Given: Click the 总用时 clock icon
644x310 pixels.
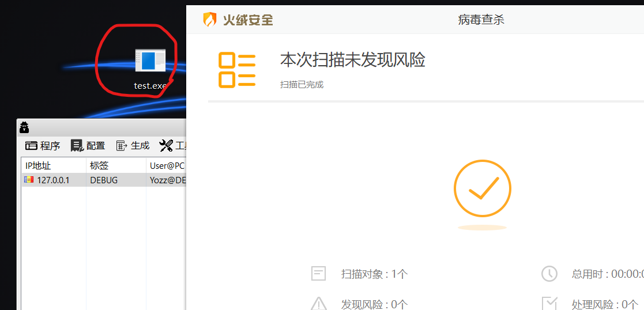Looking at the screenshot, I should coord(549,274).
